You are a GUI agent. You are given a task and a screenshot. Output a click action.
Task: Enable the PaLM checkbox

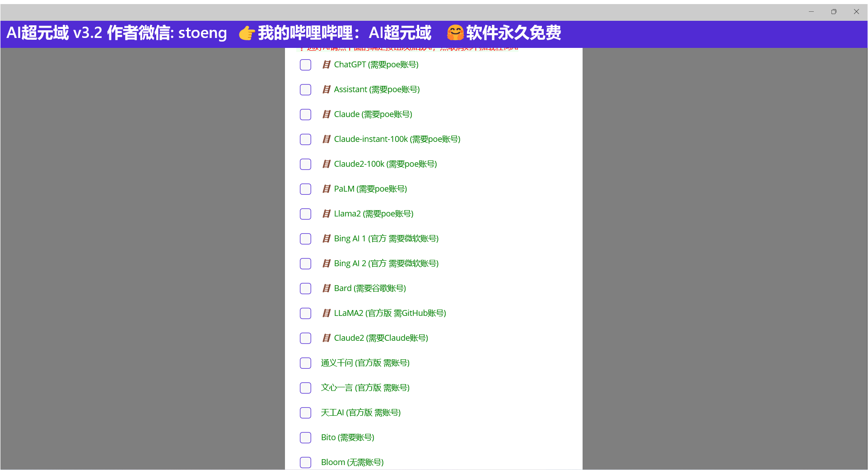306,189
